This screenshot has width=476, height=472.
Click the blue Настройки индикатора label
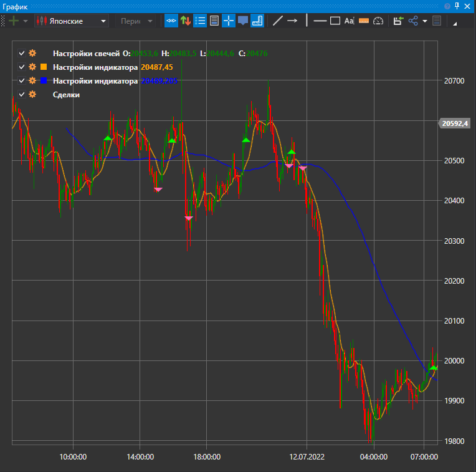tap(95, 81)
